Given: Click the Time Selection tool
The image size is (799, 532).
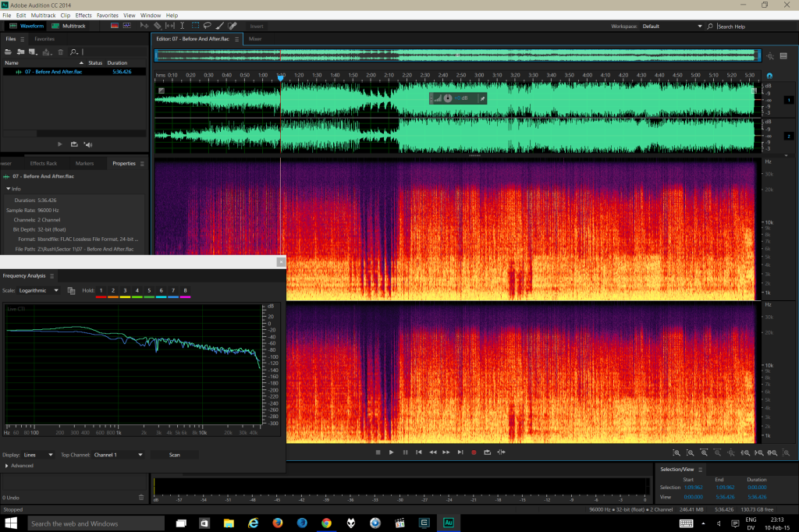Looking at the screenshot, I should point(183,26).
